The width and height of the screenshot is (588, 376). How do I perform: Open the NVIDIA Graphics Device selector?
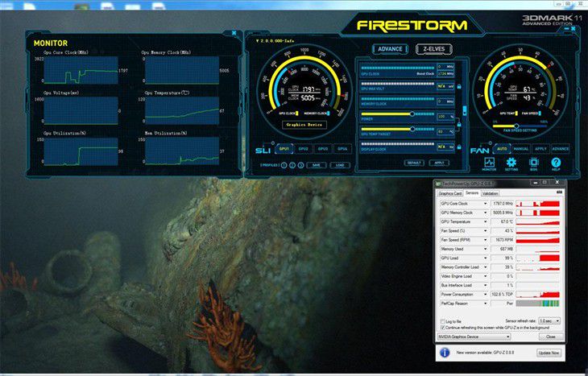coord(474,337)
